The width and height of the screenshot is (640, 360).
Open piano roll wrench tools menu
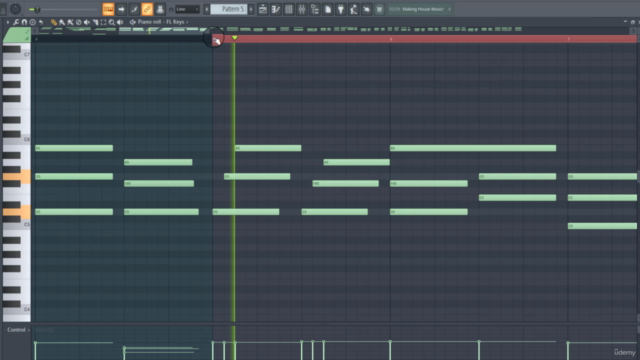click(x=16, y=22)
